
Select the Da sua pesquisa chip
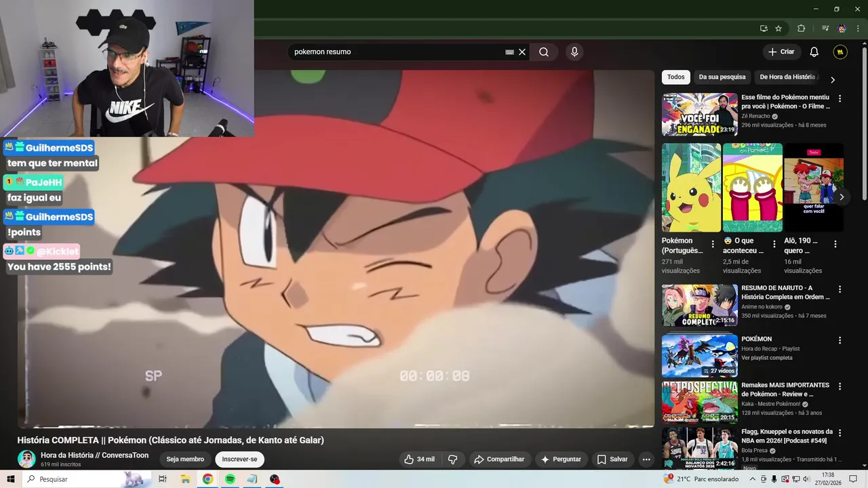tap(722, 77)
